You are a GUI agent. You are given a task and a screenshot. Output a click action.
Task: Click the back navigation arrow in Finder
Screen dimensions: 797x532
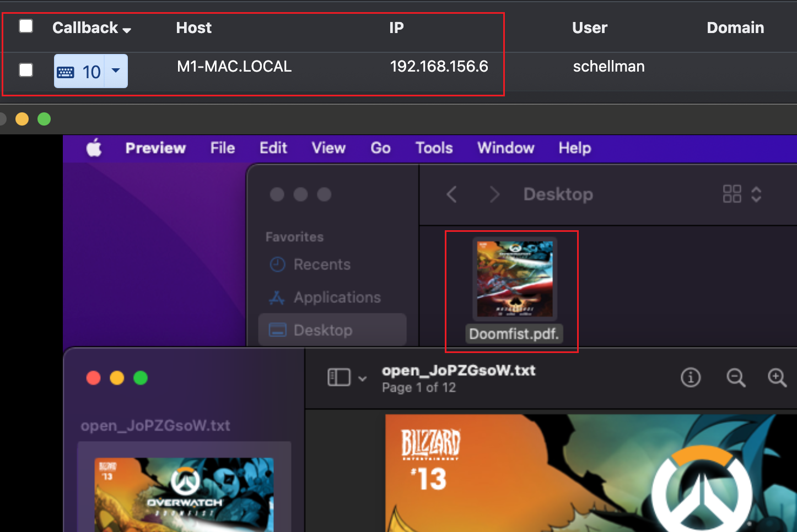pos(451,194)
